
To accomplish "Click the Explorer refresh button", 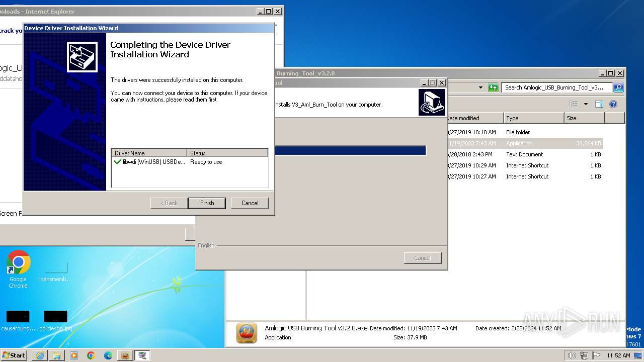I will [x=493, y=87].
